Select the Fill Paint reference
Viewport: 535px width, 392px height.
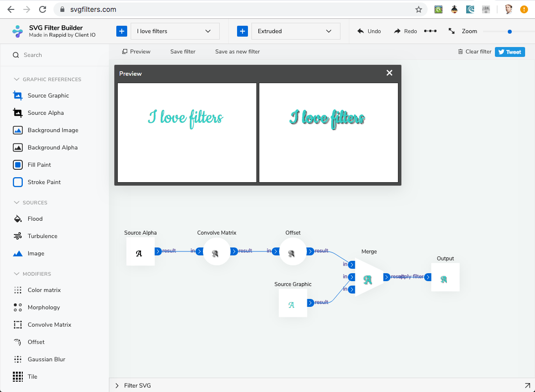39,164
